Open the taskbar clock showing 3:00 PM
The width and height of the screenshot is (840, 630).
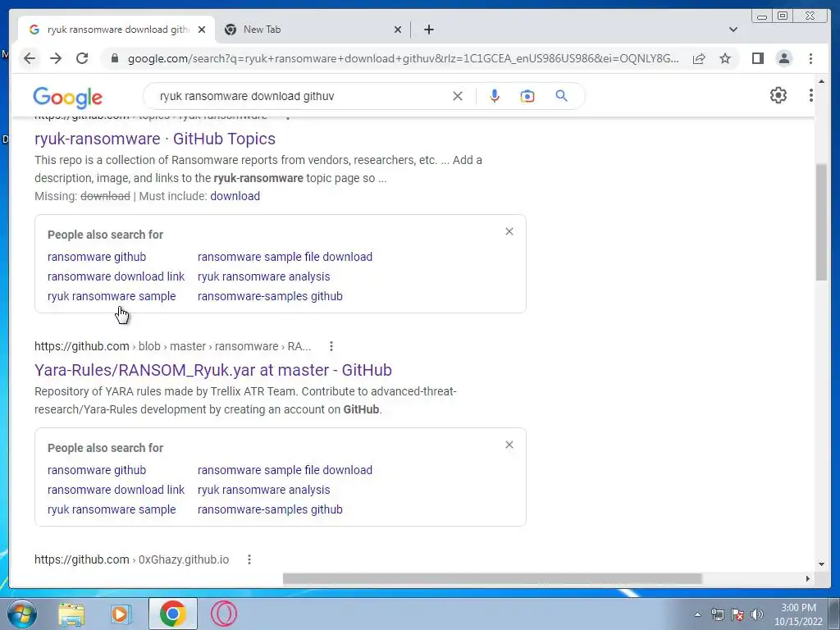pos(798,614)
